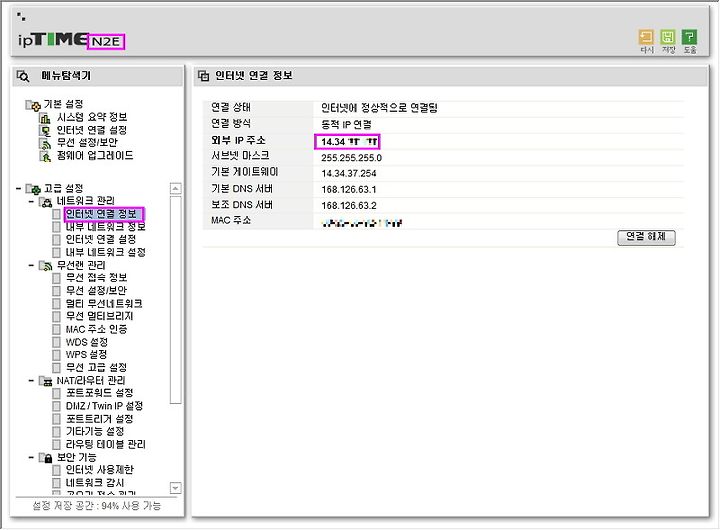The height and width of the screenshot is (530, 720).
Task: Click the NAT/라우터 관리 folder icon
Action: [x=45, y=381]
